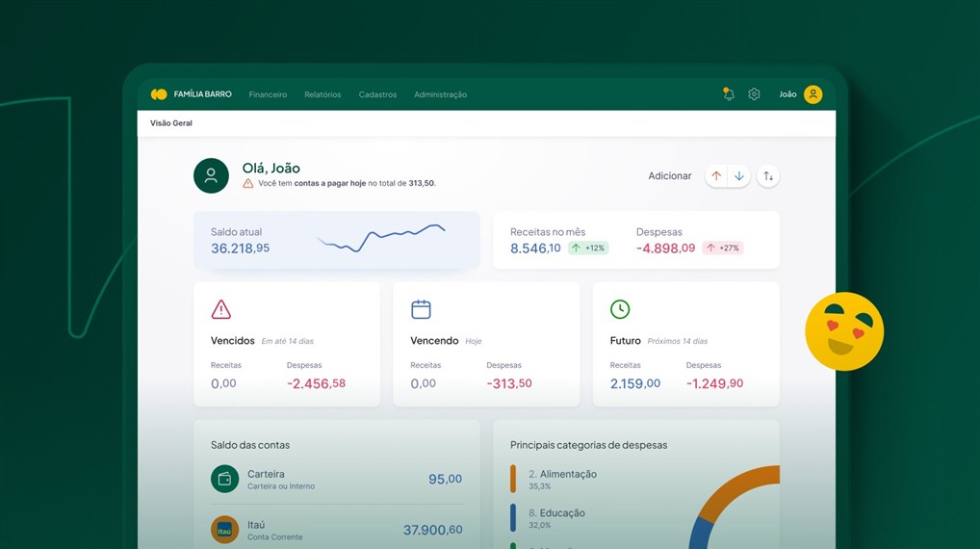Select the Visão Geral tab
The height and width of the screenshot is (549, 980).
point(171,123)
